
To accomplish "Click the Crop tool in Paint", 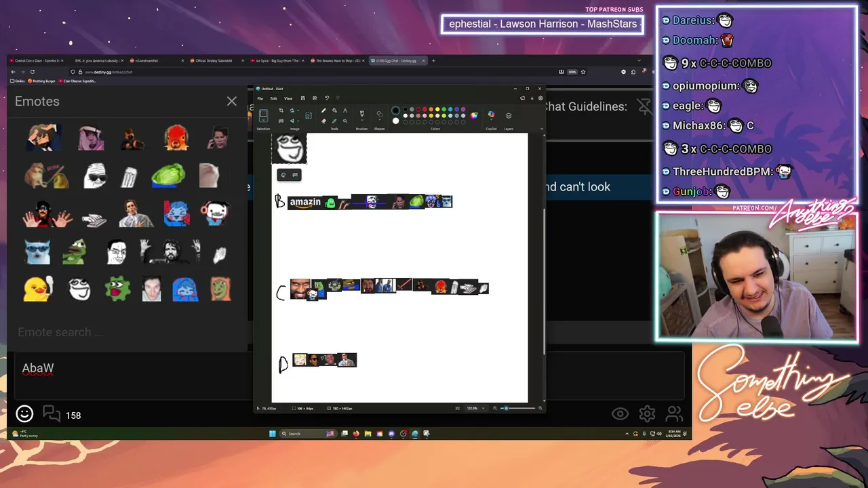I will pyautogui.click(x=281, y=110).
